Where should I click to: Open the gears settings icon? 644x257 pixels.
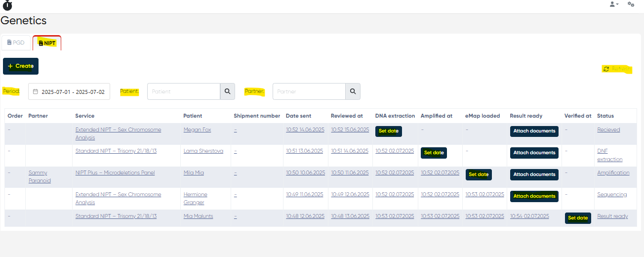tap(631, 4)
